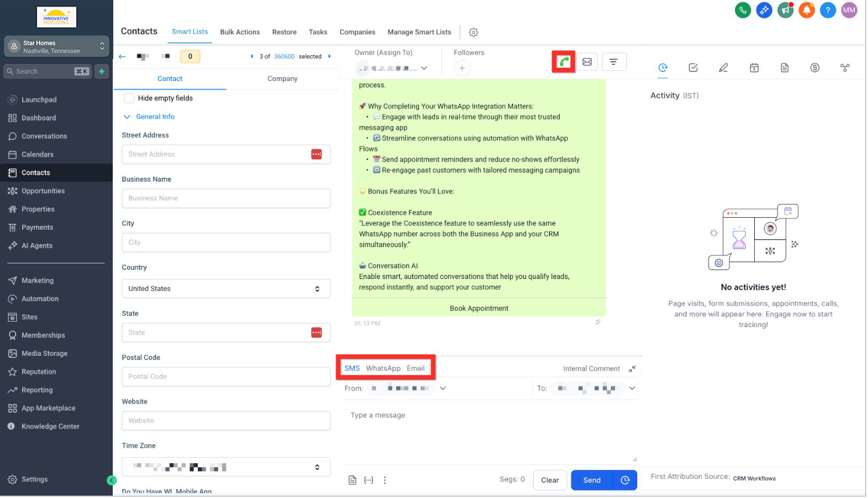Add a follower with the plus icon
Viewport: 868px width, 498px height.
(462, 68)
